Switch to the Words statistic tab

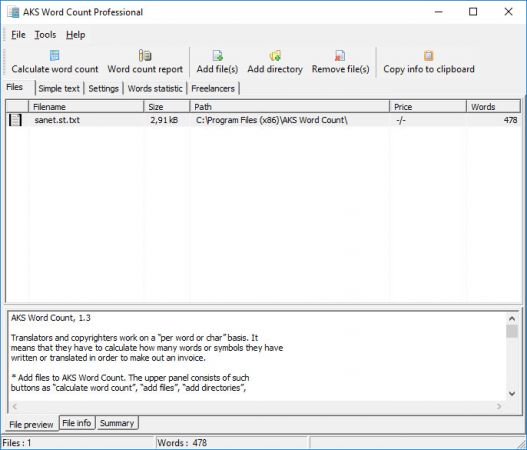click(x=155, y=88)
